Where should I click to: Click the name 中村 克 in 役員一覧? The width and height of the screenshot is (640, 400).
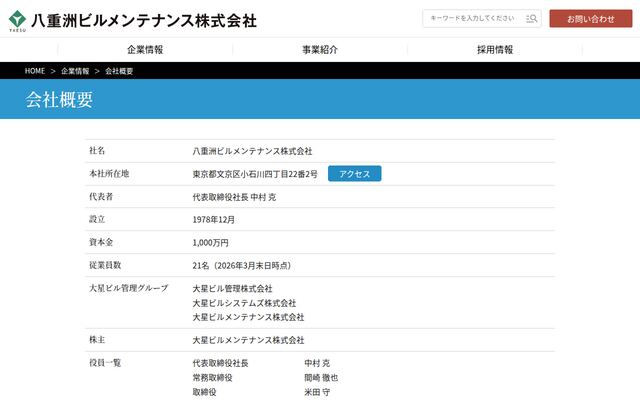(317, 363)
